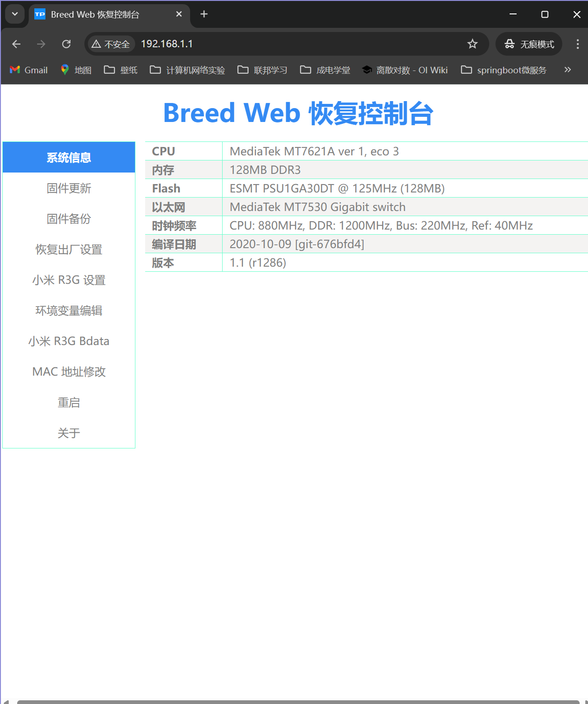Open the 离散对数 - OI Wiki bookmark
The image size is (588, 704).
405,70
